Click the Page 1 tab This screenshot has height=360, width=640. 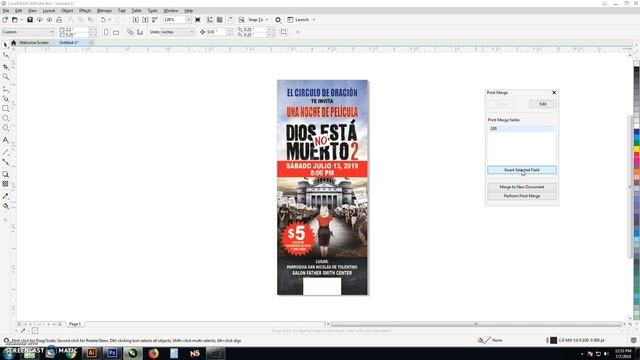[75, 324]
